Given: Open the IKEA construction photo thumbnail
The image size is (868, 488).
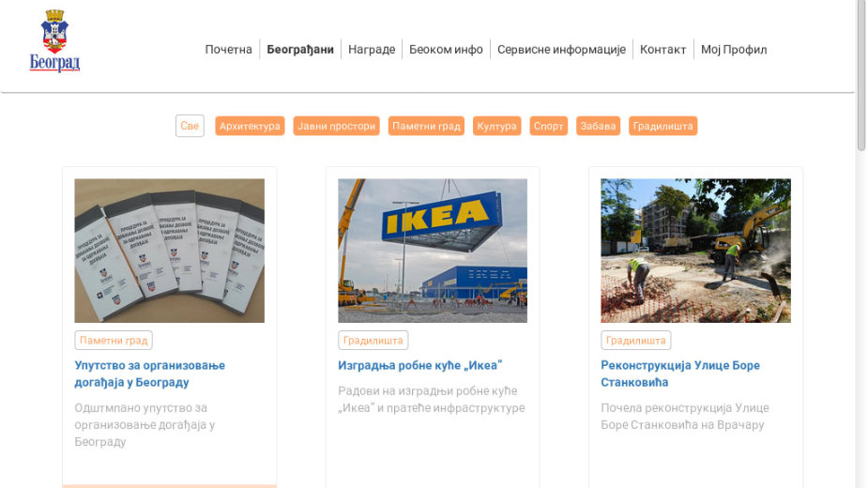Looking at the screenshot, I should [x=433, y=251].
